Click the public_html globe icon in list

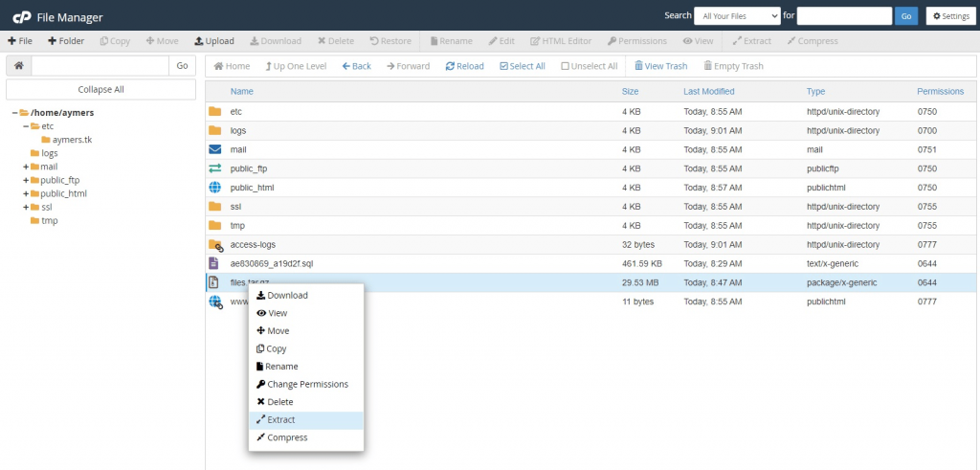pos(214,188)
